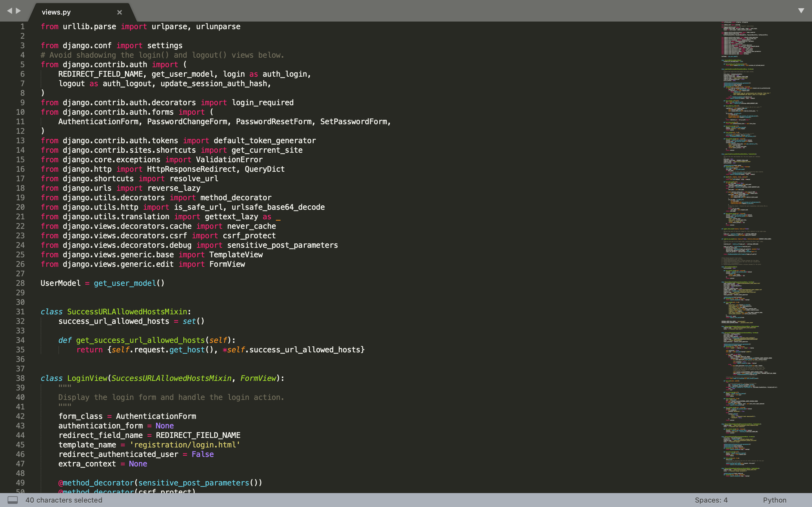
Task: Click the forward tab navigation arrow
Action: 18,11
